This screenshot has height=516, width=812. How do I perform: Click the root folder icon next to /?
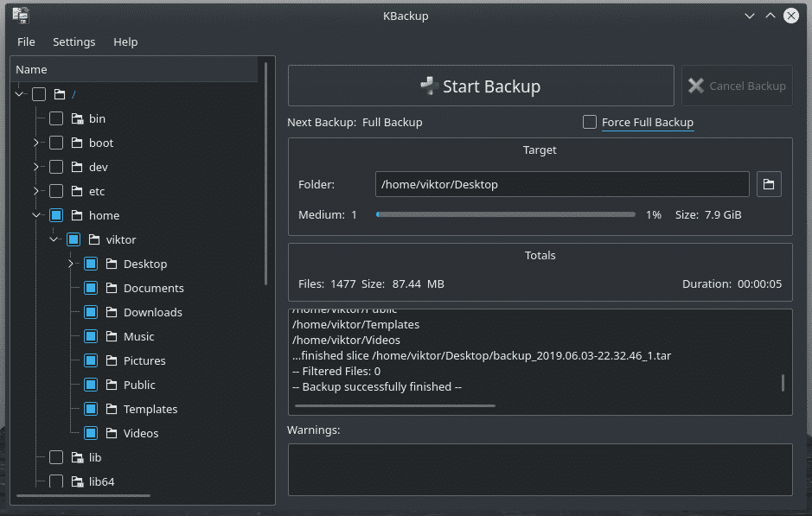pyautogui.click(x=60, y=94)
